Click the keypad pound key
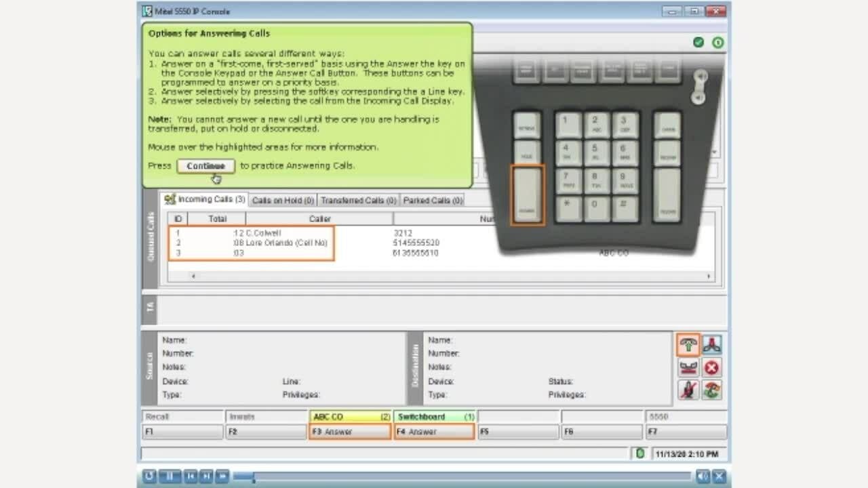The image size is (868, 488). [x=625, y=209]
